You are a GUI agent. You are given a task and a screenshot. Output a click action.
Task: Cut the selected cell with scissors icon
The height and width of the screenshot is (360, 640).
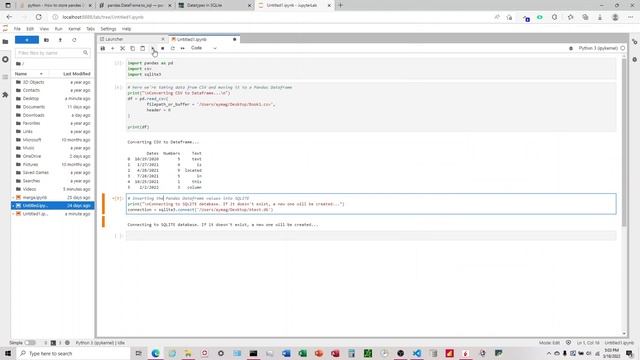pos(122,48)
